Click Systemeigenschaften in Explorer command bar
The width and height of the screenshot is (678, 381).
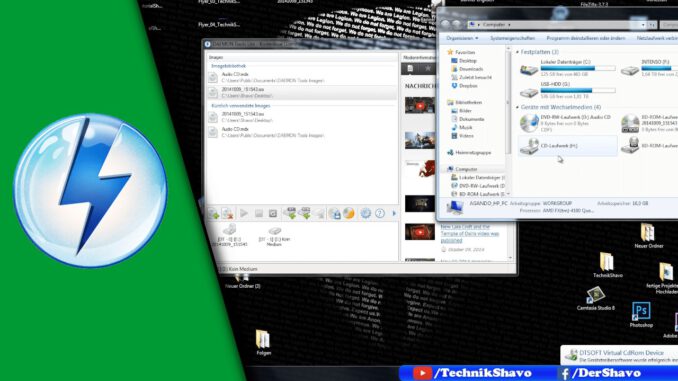[512, 38]
